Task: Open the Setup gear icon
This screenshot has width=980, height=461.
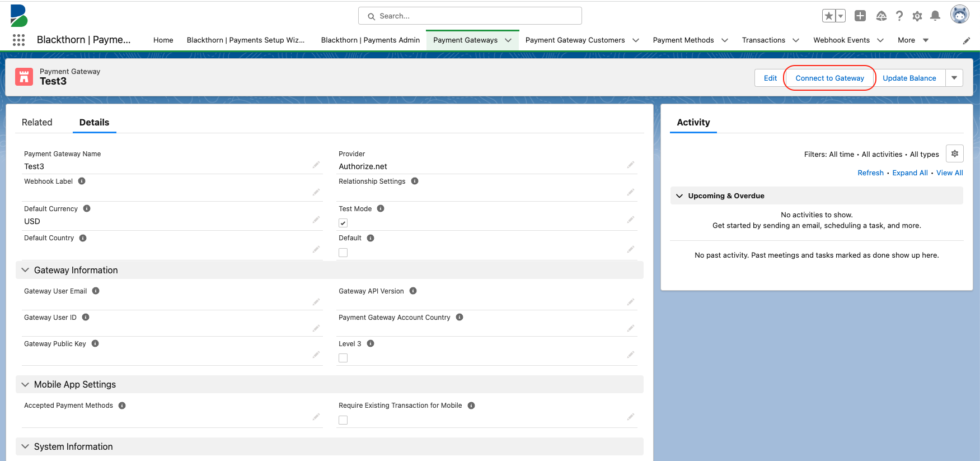Action: 917,16
